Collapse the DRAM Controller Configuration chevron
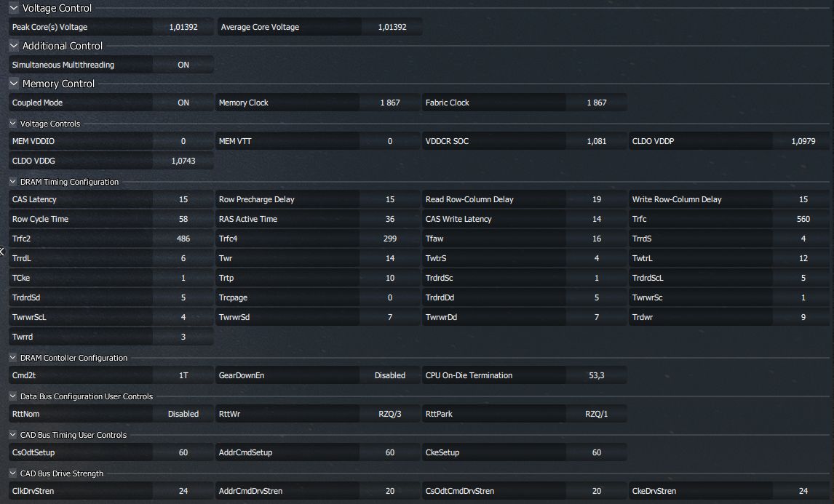Viewport: 834px width, 504px height. 12,358
